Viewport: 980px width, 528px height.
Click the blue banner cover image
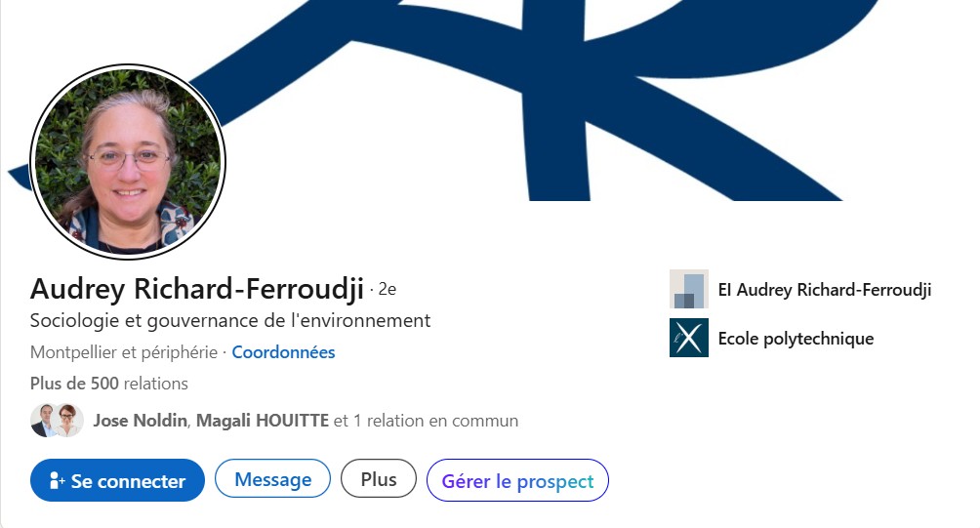click(586, 98)
